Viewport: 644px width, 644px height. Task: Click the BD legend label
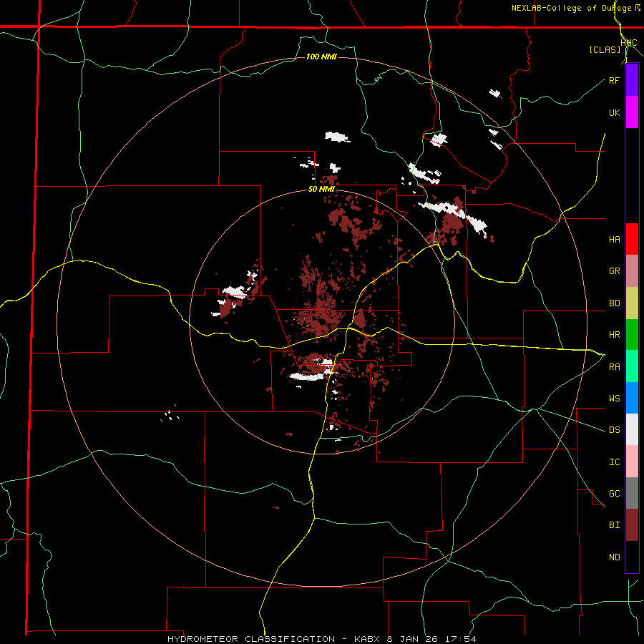pos(614,303)
